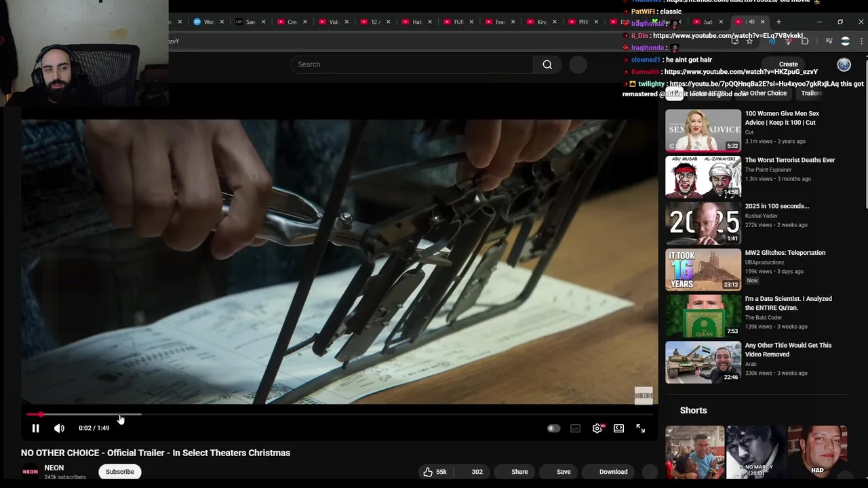Seek on the red video progress bar
Viewport: 868px width, 488px height.
click(339, 414)
